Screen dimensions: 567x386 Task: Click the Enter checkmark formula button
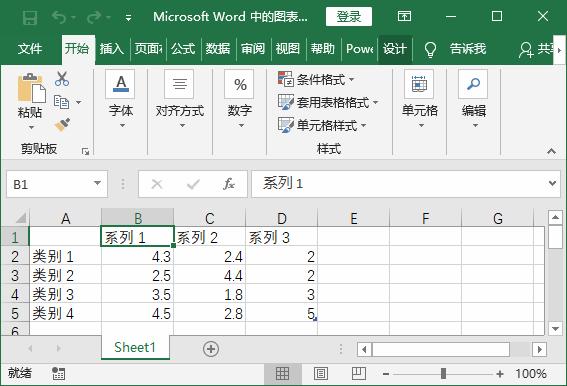pos(193,184)
